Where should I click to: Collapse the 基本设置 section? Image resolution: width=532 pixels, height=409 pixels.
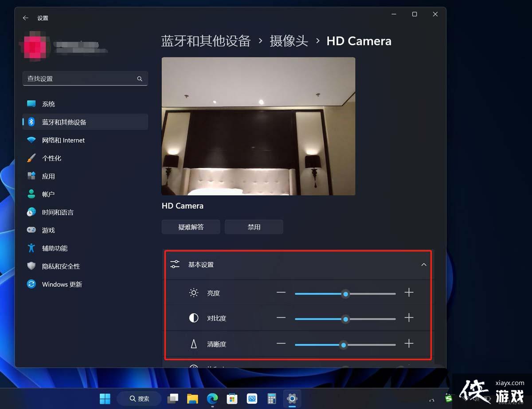point(423,265)
